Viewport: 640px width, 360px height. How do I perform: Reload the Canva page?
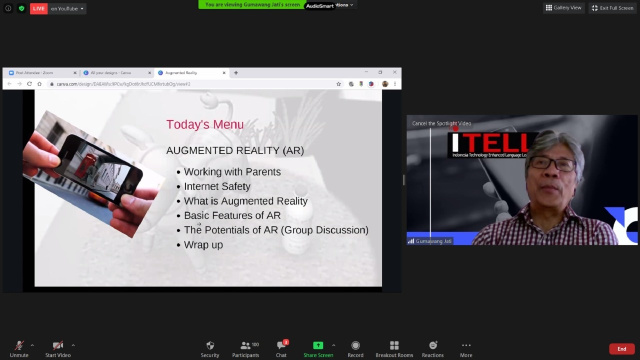click(x=29, y=84)
